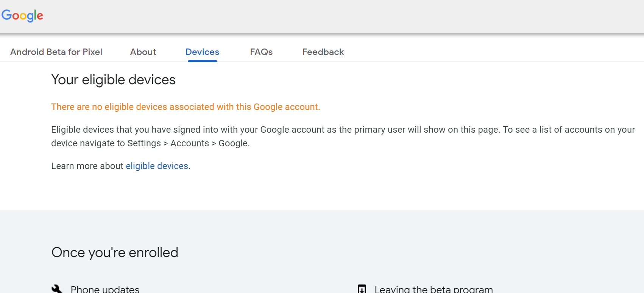The height and width of the screenshot is (293, 644).
Task: Click the 'Leaving the beta program' text
Action: (x=433, y=289)
